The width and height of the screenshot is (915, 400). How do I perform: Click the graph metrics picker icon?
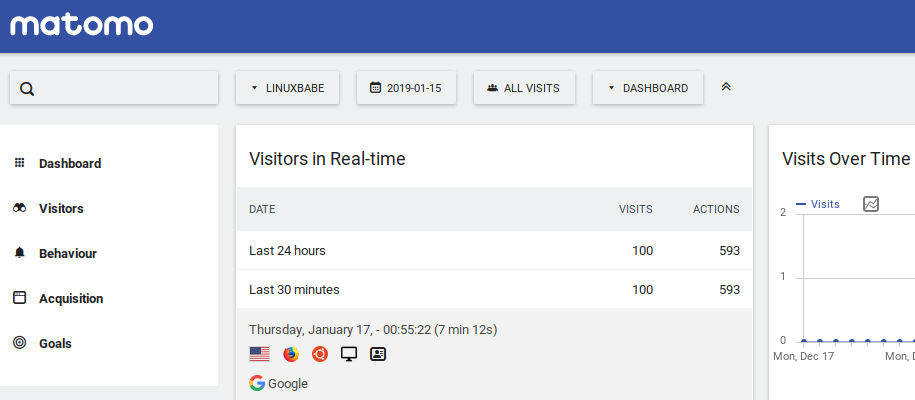(871, 204)
